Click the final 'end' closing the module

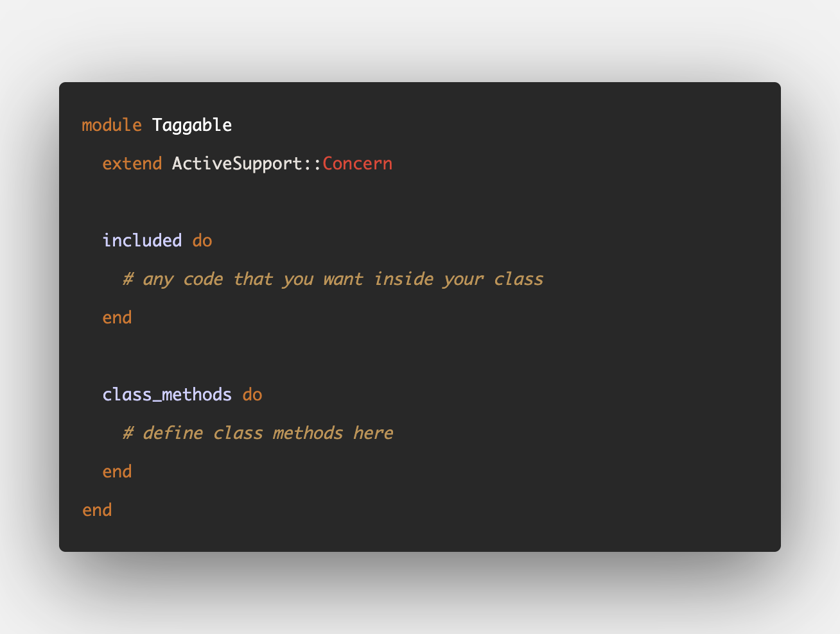pyautogui.click(x=97, y=510)
